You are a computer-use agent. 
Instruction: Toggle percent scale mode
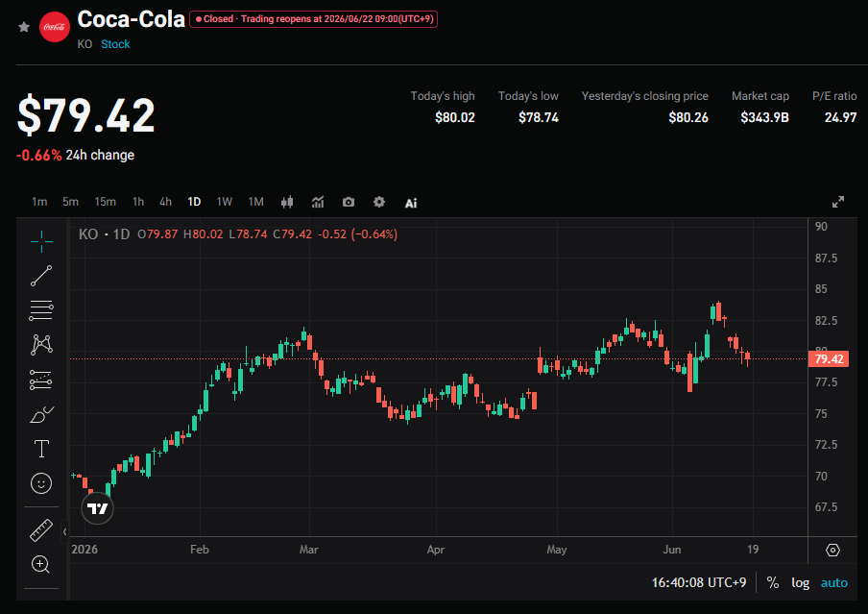click(773, 582)
